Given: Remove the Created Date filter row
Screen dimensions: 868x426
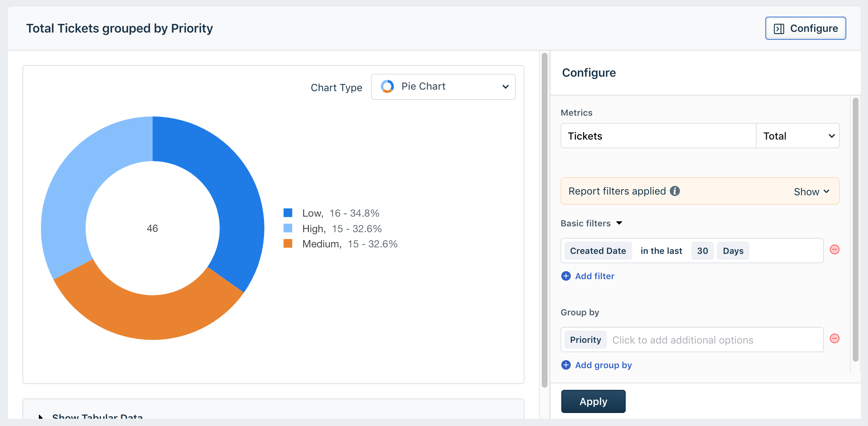Looking at the screenshot, I should (834, 250).
